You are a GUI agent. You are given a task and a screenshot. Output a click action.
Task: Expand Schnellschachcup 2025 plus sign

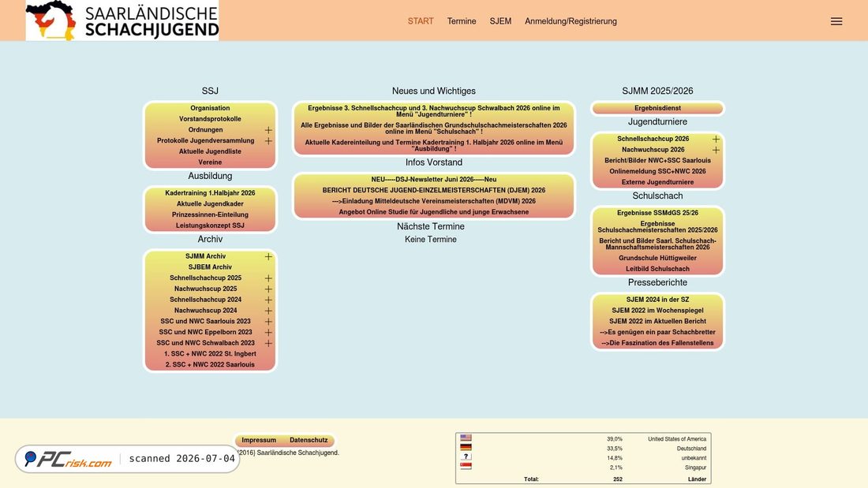pos(268,278)
